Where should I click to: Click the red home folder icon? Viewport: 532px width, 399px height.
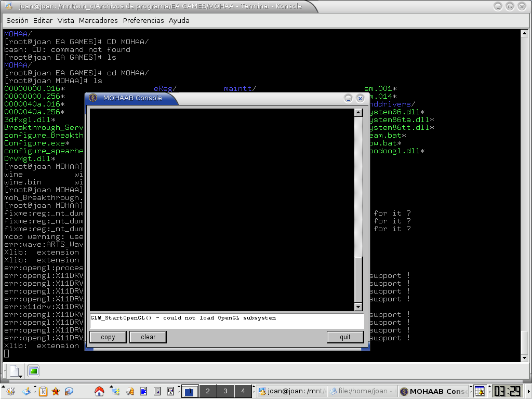coord(99,391)
